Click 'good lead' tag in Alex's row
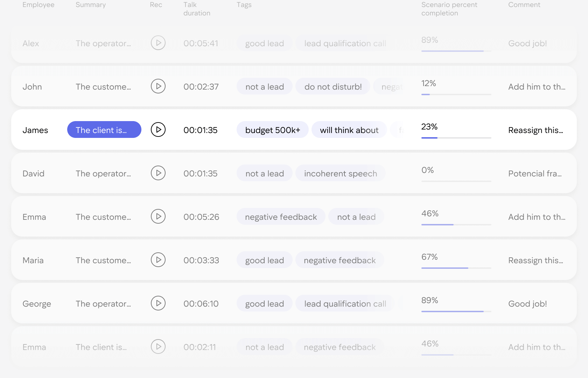This screenshot has width=588, height=378. pyautogui.click(x=265, y=43)
